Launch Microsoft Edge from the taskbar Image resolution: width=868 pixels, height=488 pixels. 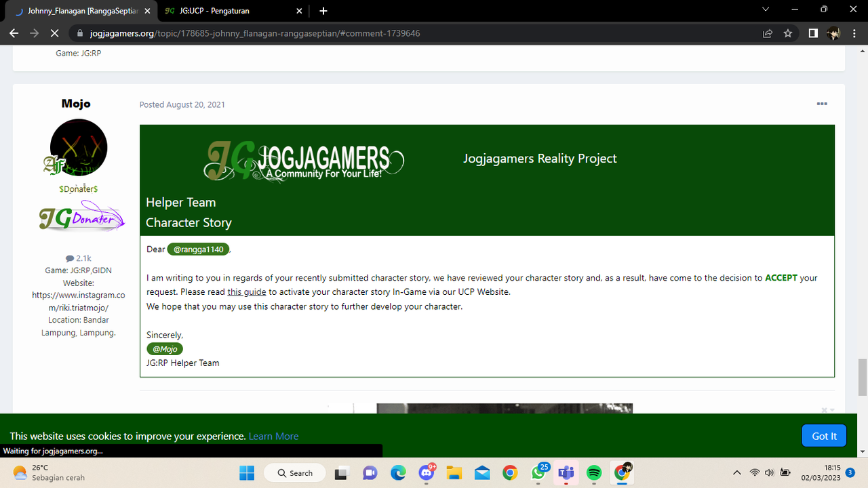pyautogui.click(x=398, y=472)
